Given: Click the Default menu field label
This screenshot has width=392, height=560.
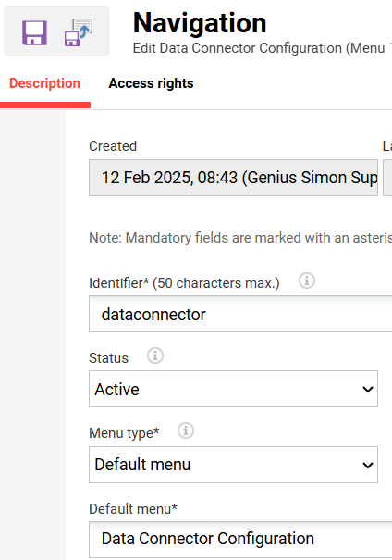Looking at the screenshot, I should point(133,509).
